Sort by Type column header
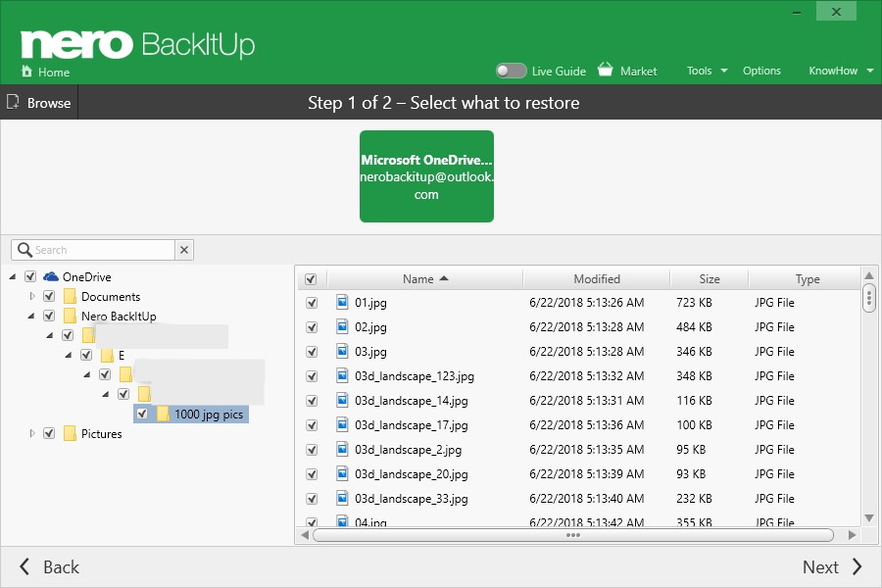882x588 pixels. (x=808, y=279)
